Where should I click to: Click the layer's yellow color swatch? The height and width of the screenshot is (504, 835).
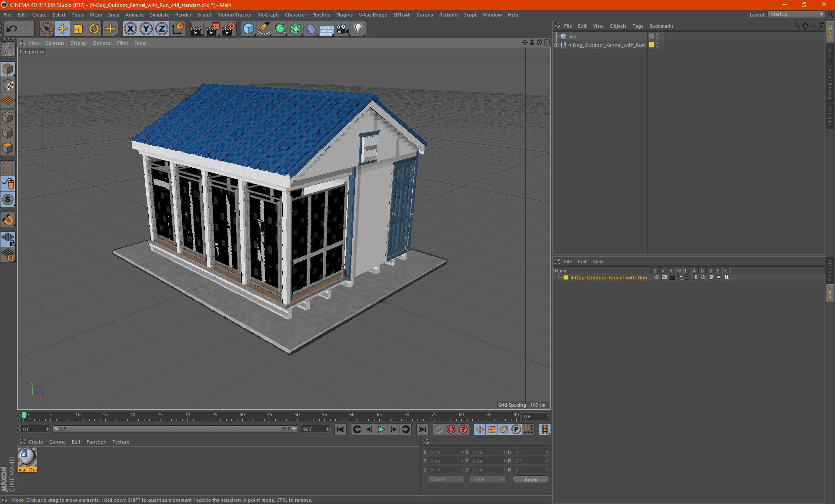566,277
